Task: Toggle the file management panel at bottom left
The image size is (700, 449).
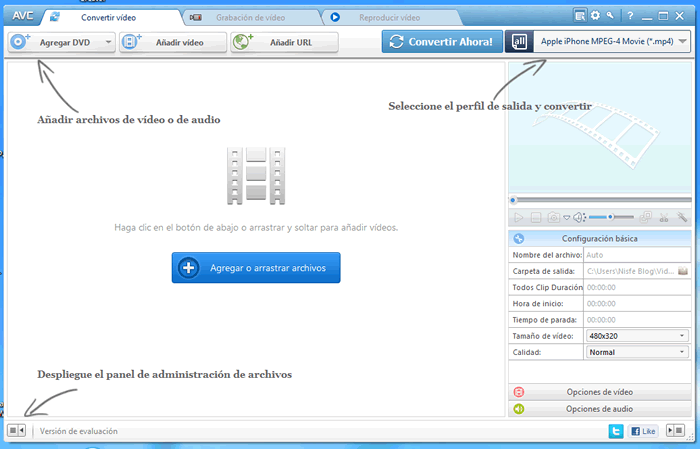Action: click(16, 431)
